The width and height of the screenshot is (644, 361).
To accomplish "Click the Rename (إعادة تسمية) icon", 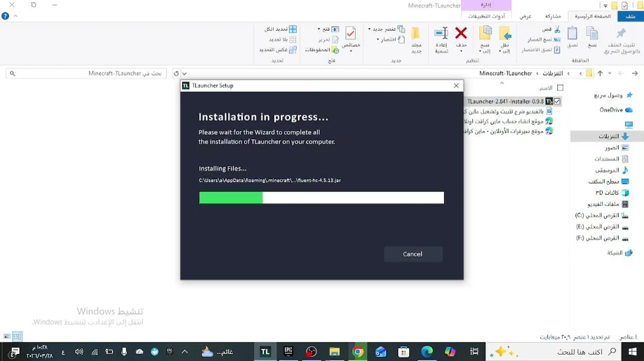I will (441, 34).
